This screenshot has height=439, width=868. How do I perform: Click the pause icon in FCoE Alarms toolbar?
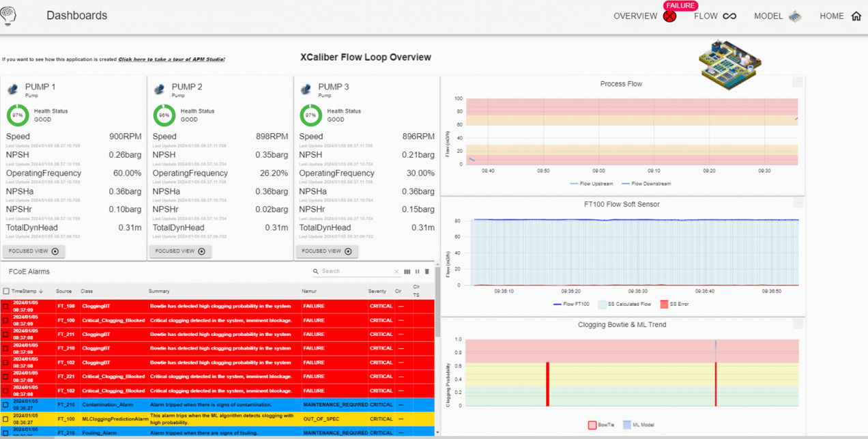(x=417, y=271)
